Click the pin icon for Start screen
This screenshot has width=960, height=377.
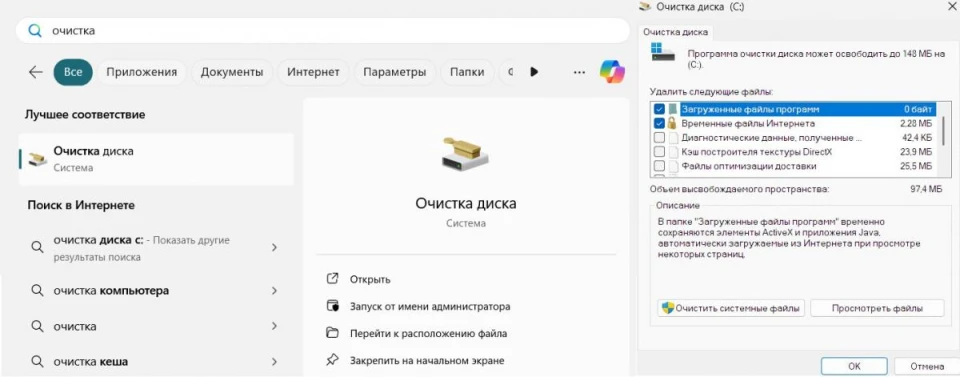click(x=332, y=360)
